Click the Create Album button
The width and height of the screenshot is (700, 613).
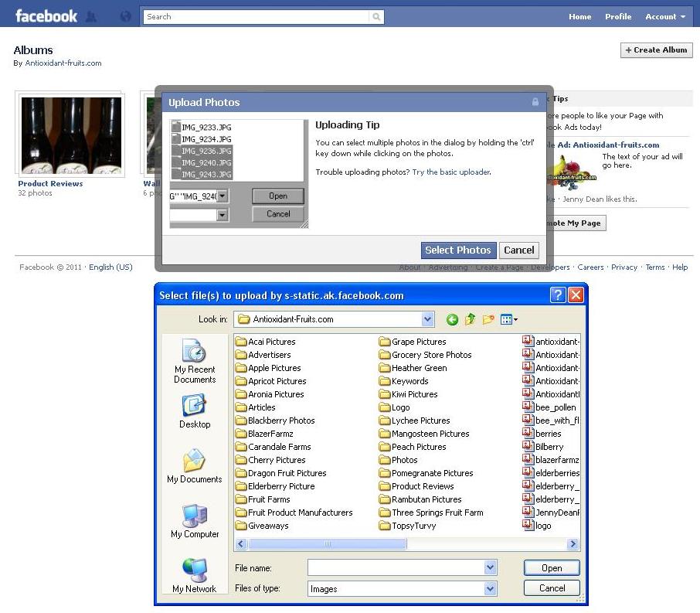point(656,49)
